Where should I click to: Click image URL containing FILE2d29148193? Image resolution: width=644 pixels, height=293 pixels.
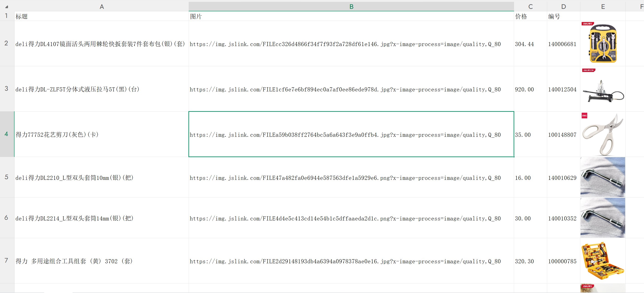tap(351, 261)
